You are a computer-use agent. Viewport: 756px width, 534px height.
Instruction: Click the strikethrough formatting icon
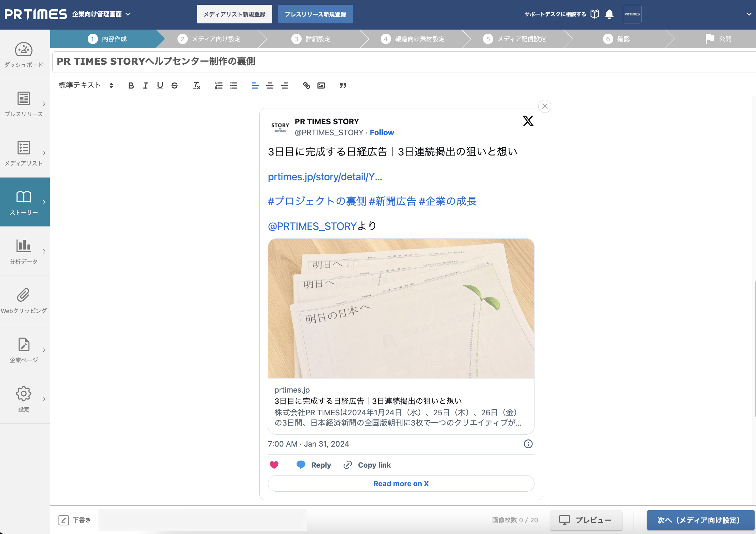tap(175, 86)
